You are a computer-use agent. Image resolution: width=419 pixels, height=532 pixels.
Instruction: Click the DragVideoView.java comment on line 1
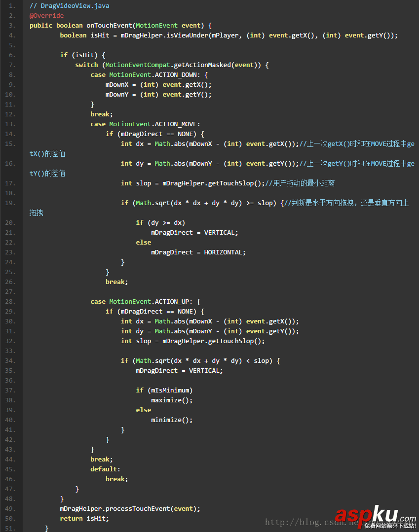70,6
